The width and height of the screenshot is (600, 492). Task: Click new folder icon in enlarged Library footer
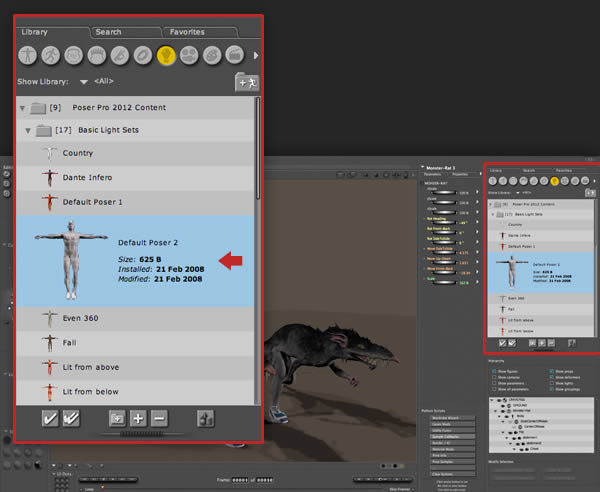tap(117, 418)
